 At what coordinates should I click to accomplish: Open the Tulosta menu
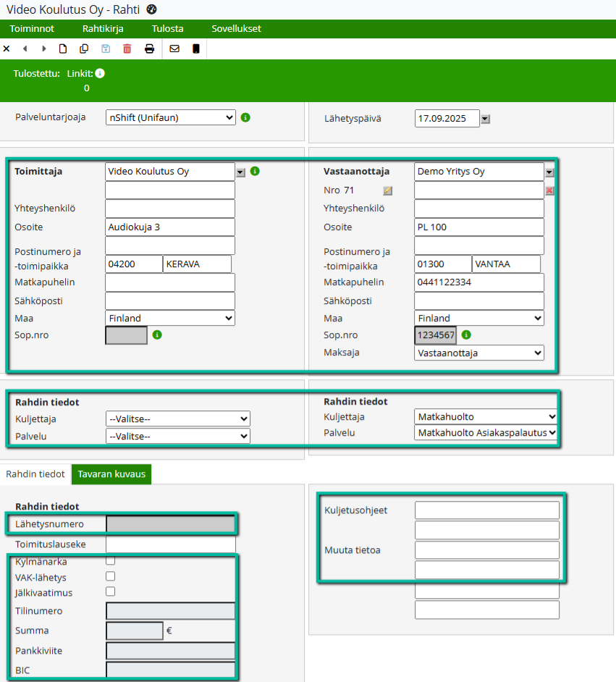tap(167, 29)
